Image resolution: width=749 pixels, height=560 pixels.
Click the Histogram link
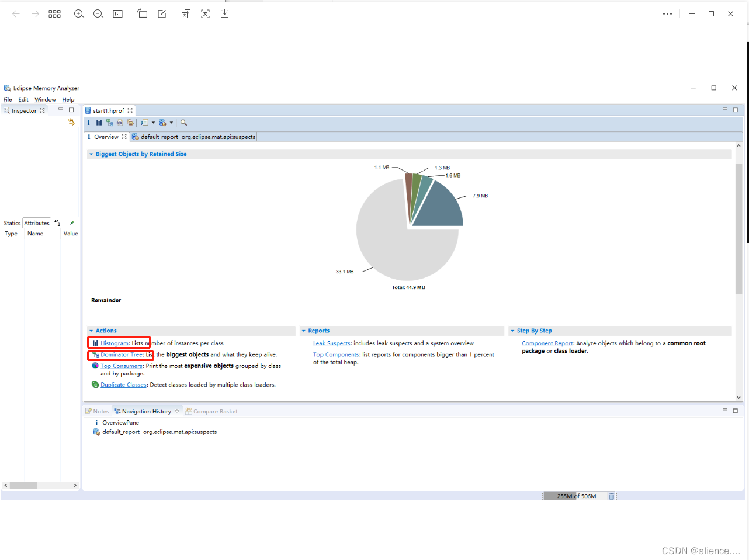tap(115, 343)
